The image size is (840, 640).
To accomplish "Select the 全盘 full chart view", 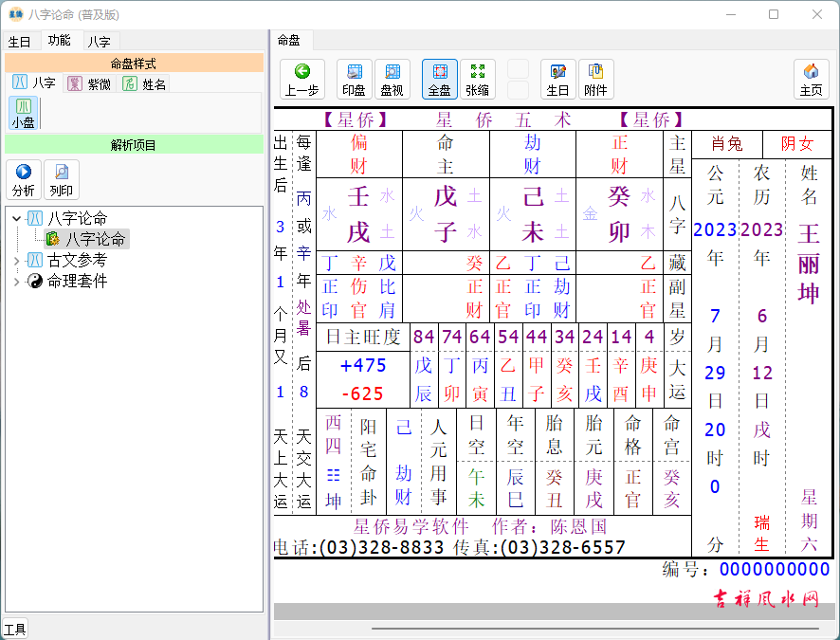I will coord(439,80).
